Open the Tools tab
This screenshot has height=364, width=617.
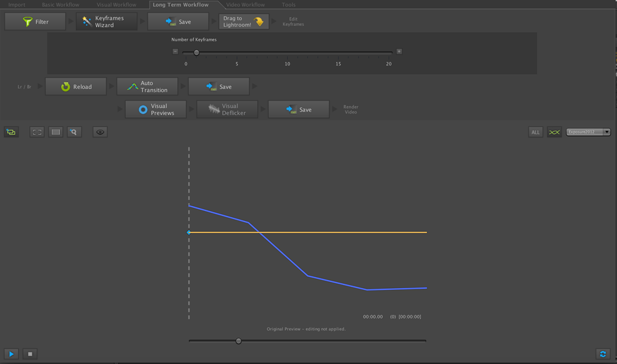click(288, 5)
